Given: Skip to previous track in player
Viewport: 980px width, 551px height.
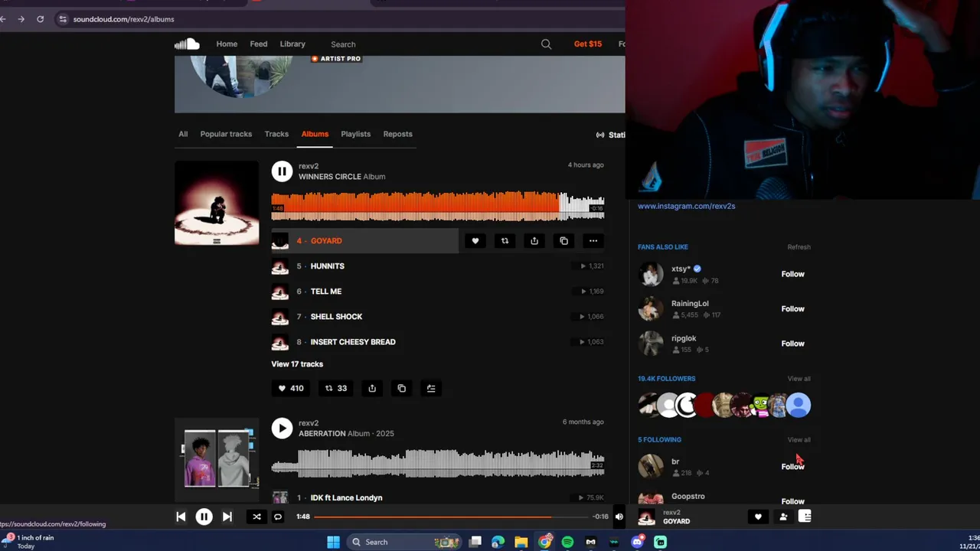Looking at the screenshot, I should [x=181, y=517].
